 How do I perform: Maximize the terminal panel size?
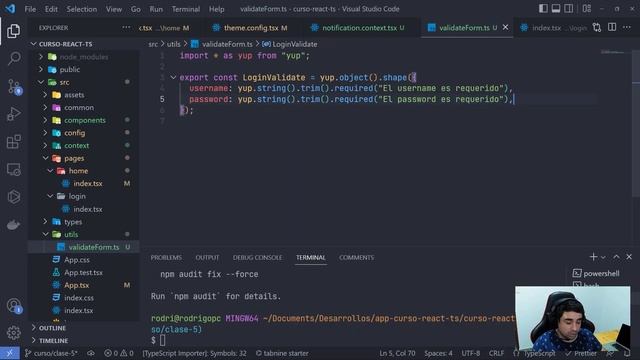point(616,257)
